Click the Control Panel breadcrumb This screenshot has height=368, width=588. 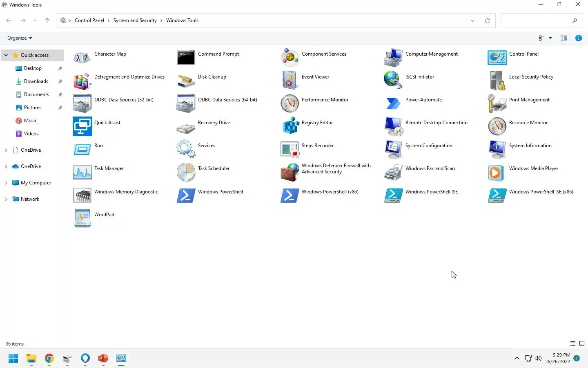89,20
